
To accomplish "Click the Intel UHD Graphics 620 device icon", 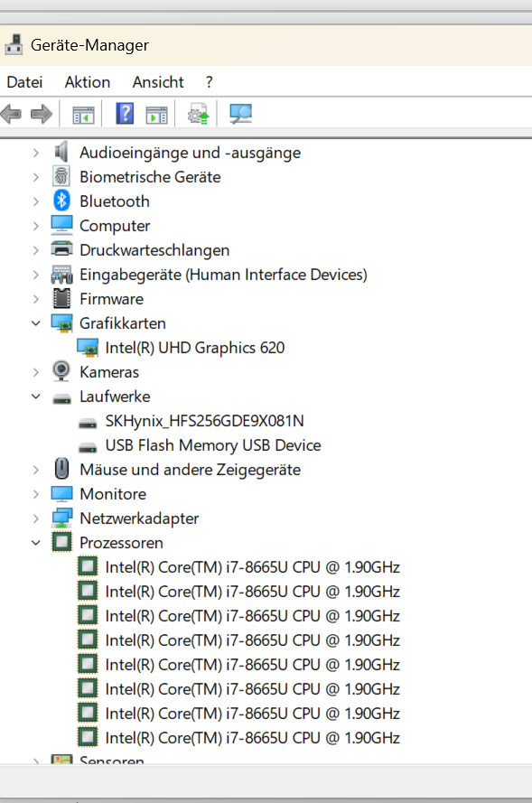I will (88, 348).
